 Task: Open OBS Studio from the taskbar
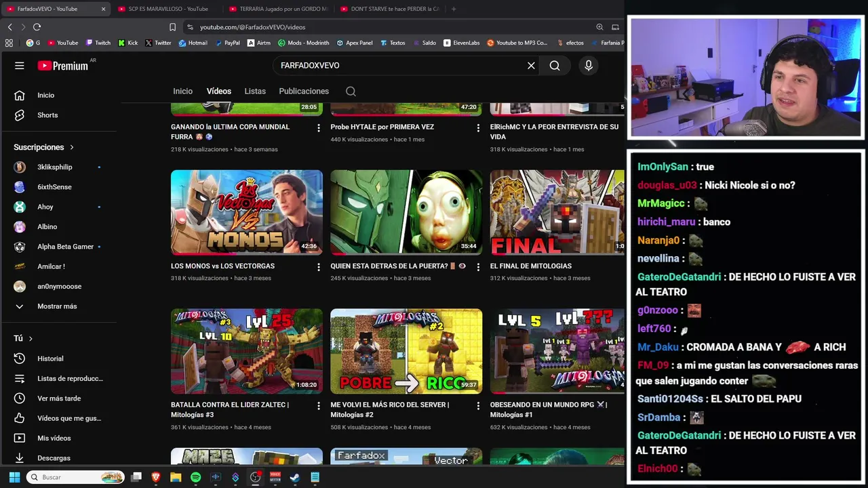[x=255, y=477]
